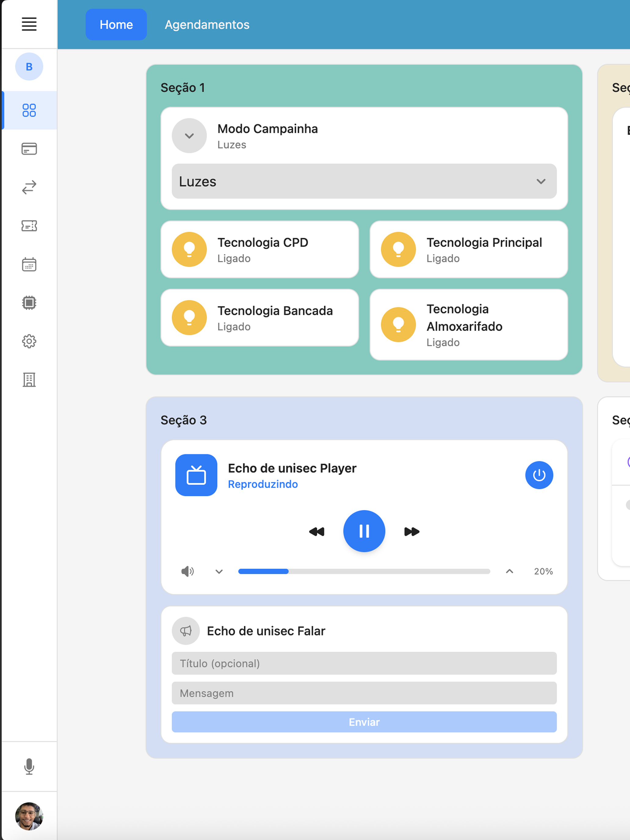The width and height of the screenshot is (630, 840).
Task: Toggle the Tecnologia CPD light
Action: [x=189, y=249]
